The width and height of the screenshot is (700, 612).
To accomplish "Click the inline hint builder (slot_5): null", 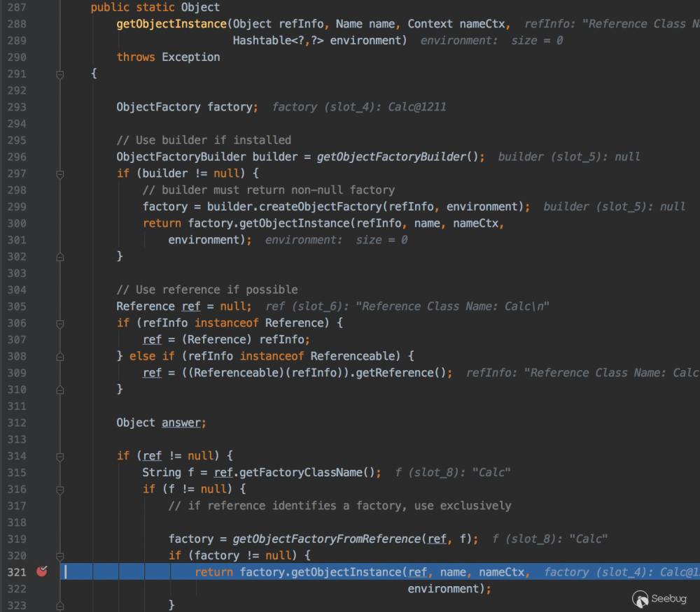I will [x=576, y=157].
